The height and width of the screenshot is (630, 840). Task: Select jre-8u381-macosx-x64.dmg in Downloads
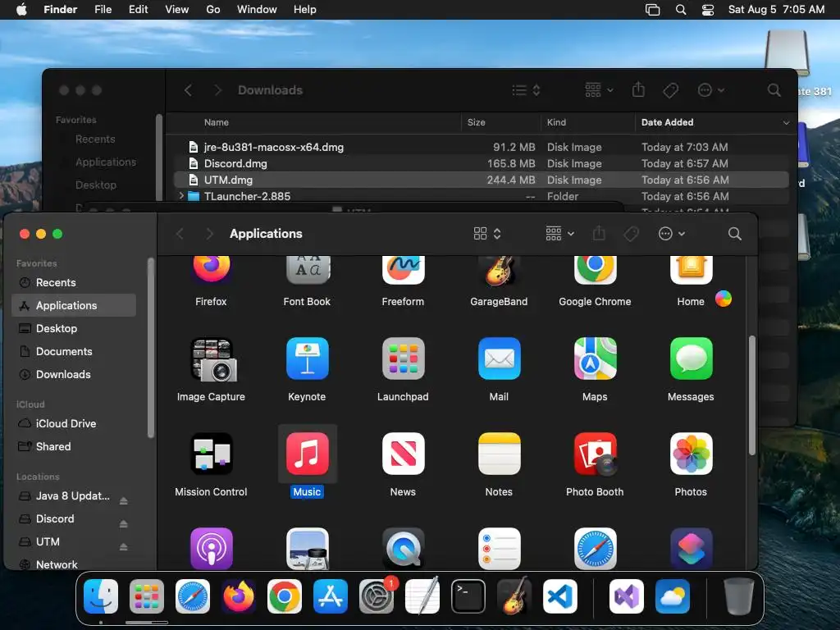(482, 147)
